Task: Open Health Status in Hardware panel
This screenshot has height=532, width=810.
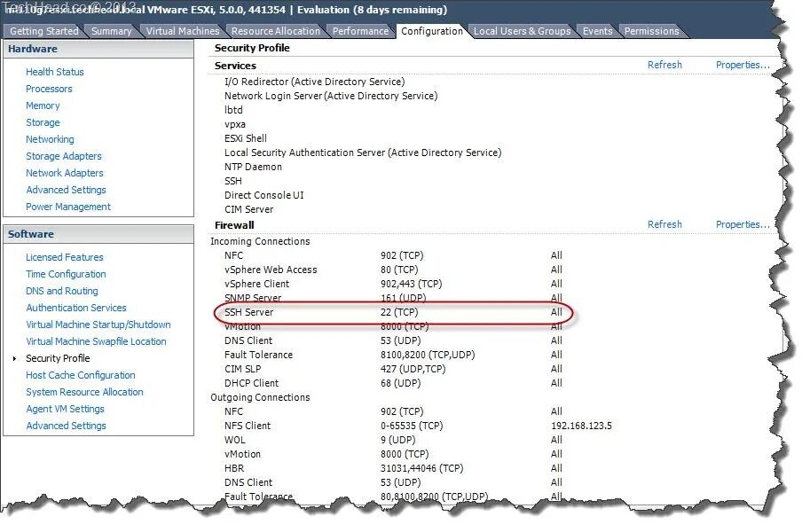Action: tap(55, 72)
